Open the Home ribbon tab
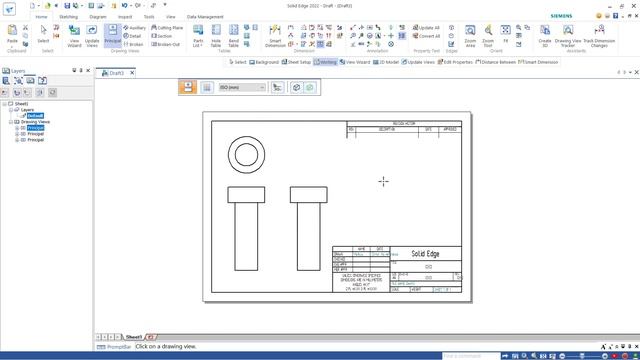Screen dimensions: 640x360 point(41,17)
